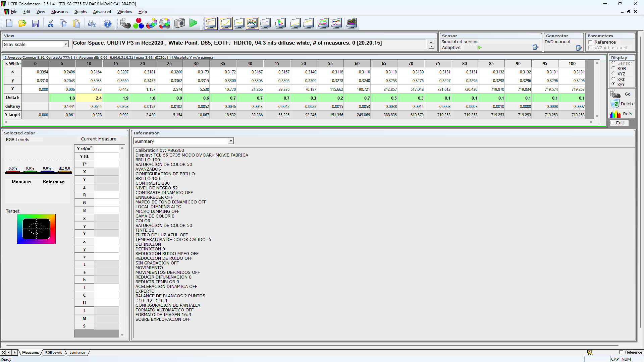
Task: Expand the Summary information dropdown
Action: [231, 141]
